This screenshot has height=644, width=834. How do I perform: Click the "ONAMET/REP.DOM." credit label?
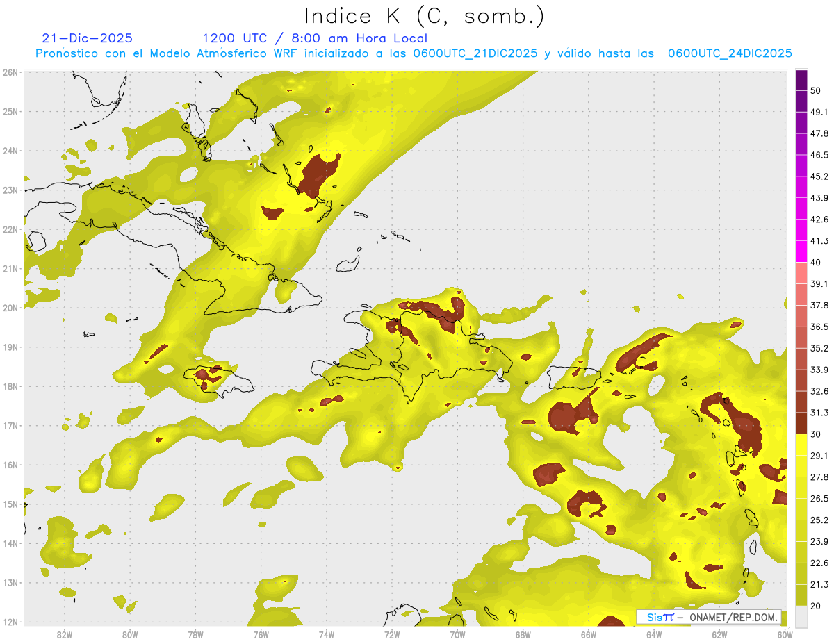[733, 617]
